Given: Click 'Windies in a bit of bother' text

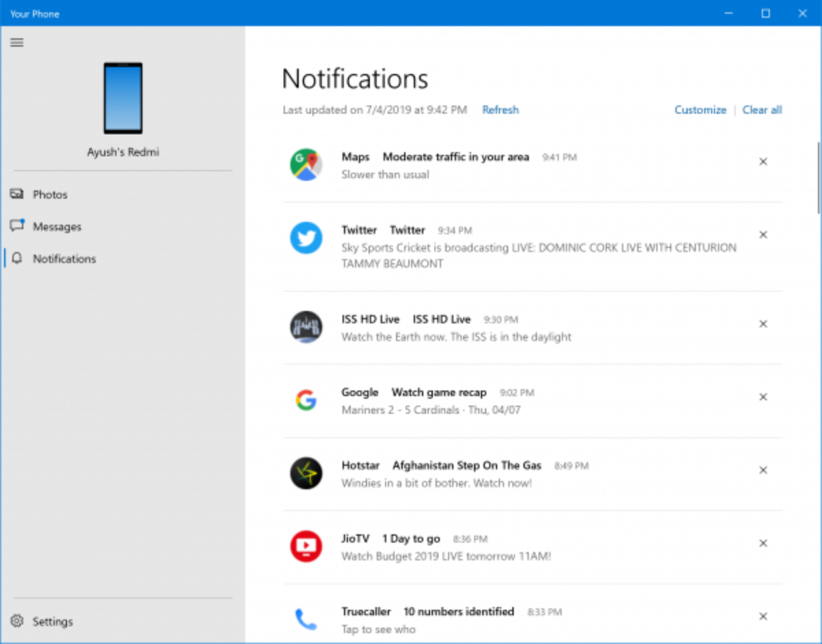Looking at the screenshot, I should pos(437,483).
